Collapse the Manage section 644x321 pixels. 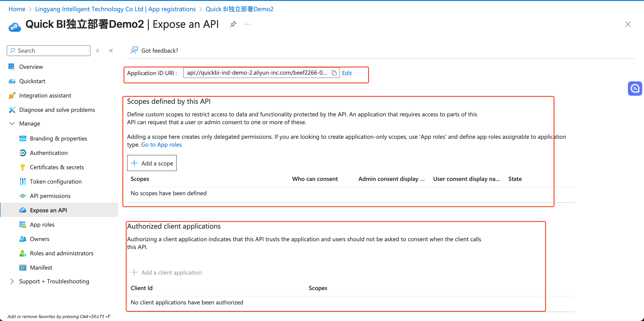click(12, 124)
